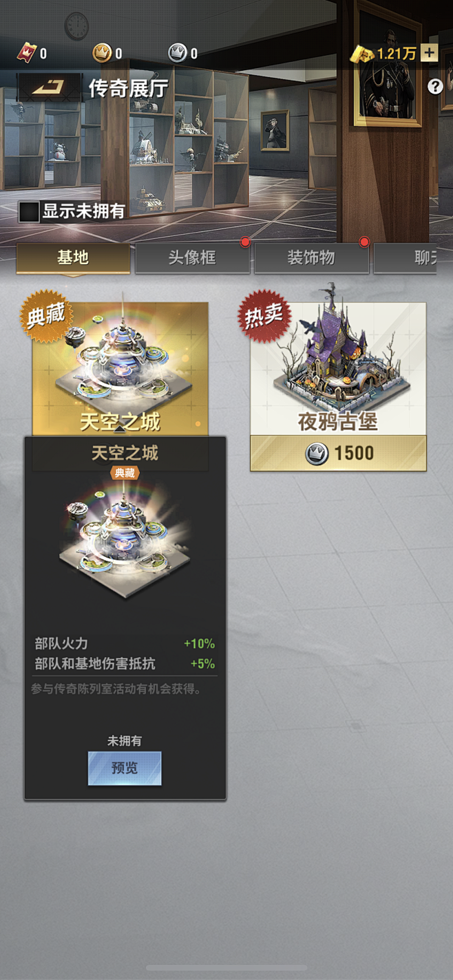453x980 pixels.
Task: Buy 夜鸦古堡 via the 1500 price bar
Action: pyautogui.click(x=338, y=453)
